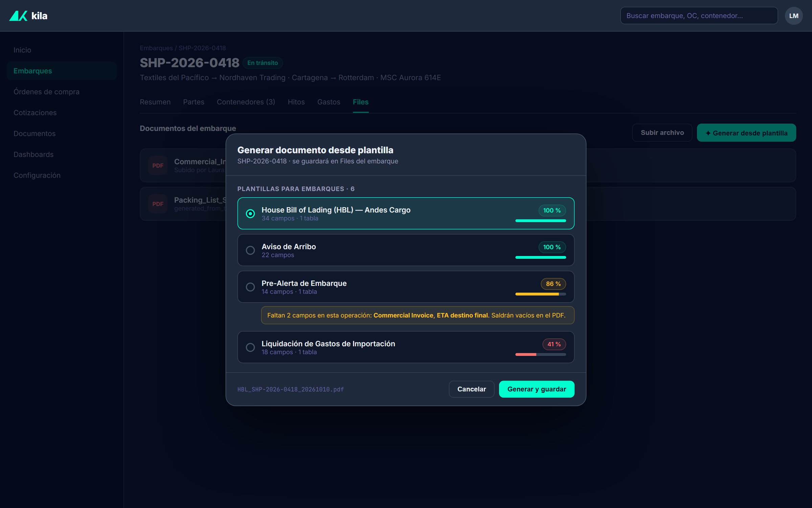Select Pre-Alerta de Embarque radio button
The image size is (812, 508).
(x=250, y=287)
